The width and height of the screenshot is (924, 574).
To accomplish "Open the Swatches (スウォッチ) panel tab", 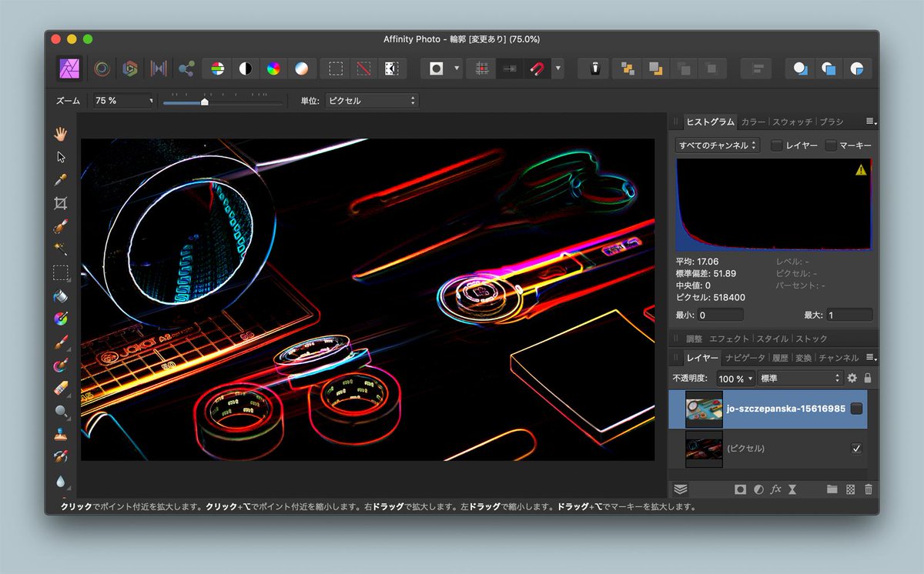I will 792,122.
